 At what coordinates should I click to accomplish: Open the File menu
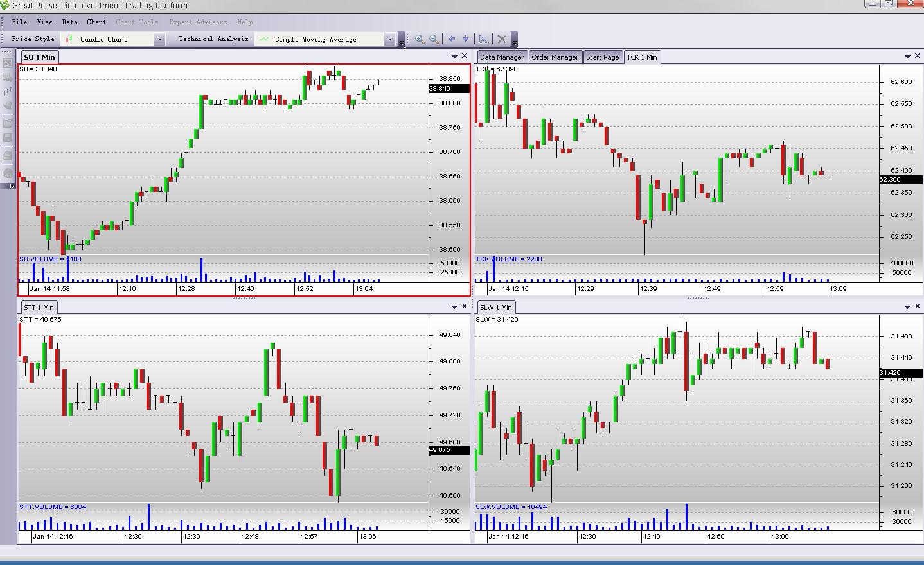tap(20, 22)
